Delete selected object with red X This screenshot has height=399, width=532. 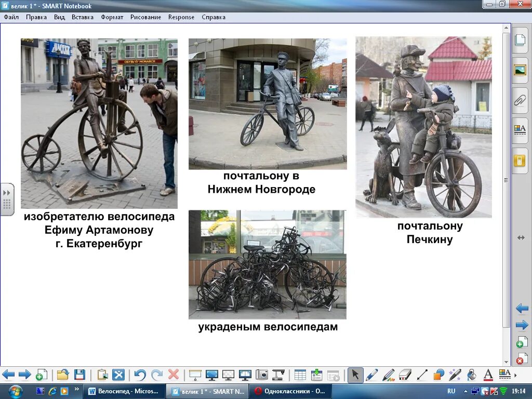pyautogui.click(x=174, y=375)
